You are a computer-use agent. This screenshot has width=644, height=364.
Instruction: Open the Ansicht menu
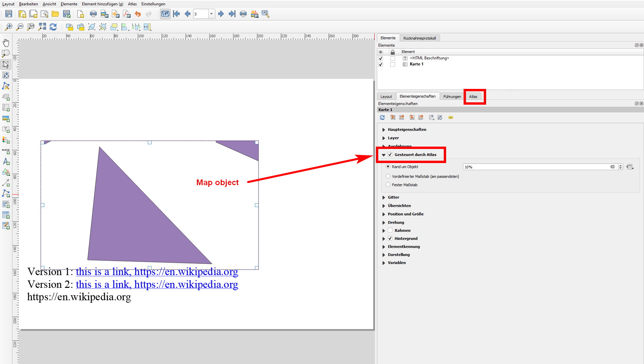coord(49,4)
